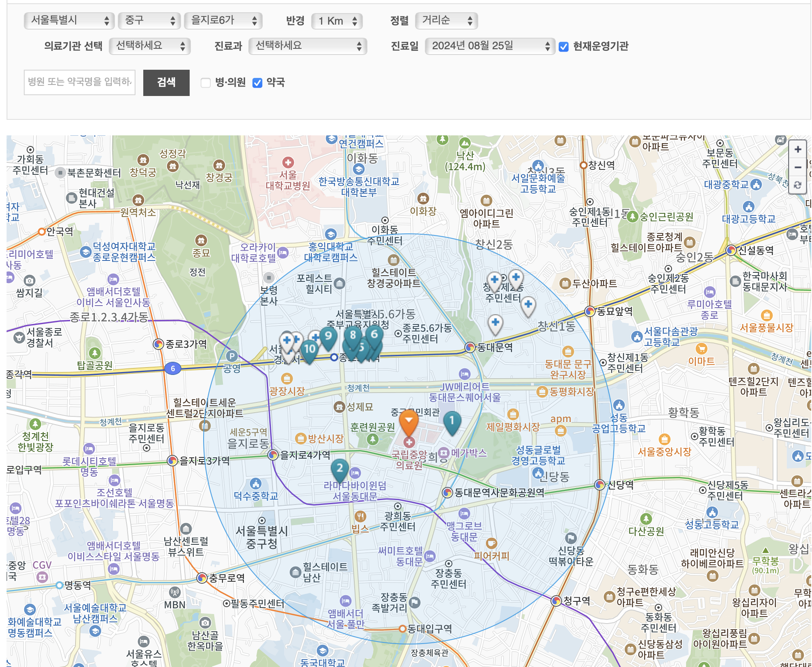812x667 pixels.
Task: Select map marker number 10
Action: pos(310,349)
